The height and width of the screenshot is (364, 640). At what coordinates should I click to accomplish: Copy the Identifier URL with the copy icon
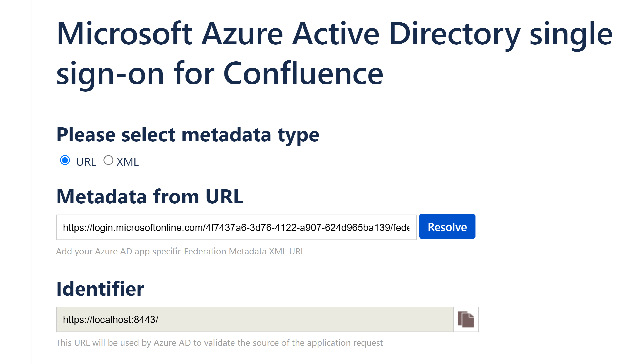coord(466,319)
